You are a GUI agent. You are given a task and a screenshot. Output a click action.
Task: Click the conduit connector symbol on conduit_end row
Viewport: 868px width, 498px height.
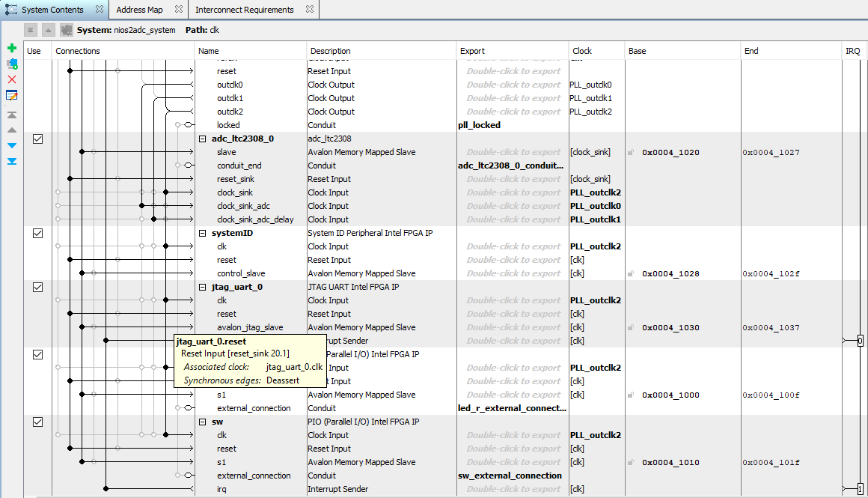coord(189,166)
